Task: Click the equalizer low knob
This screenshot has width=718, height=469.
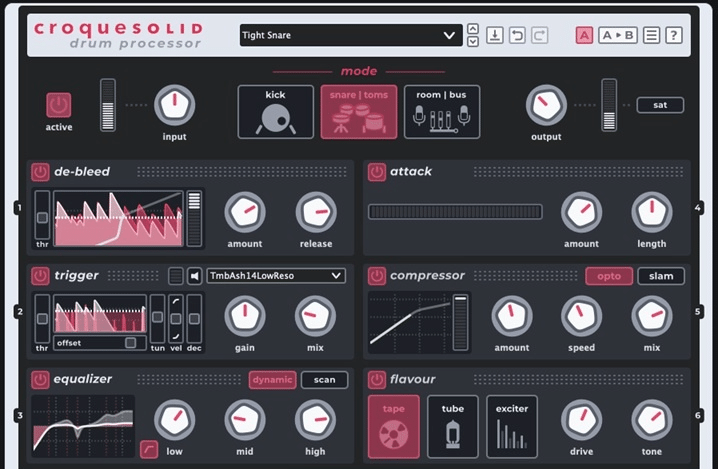Action: point(174,420)
